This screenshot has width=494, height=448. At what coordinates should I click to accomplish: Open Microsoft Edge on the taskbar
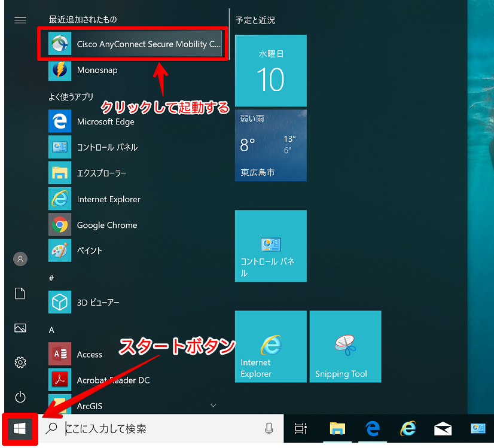click(373, 429)
